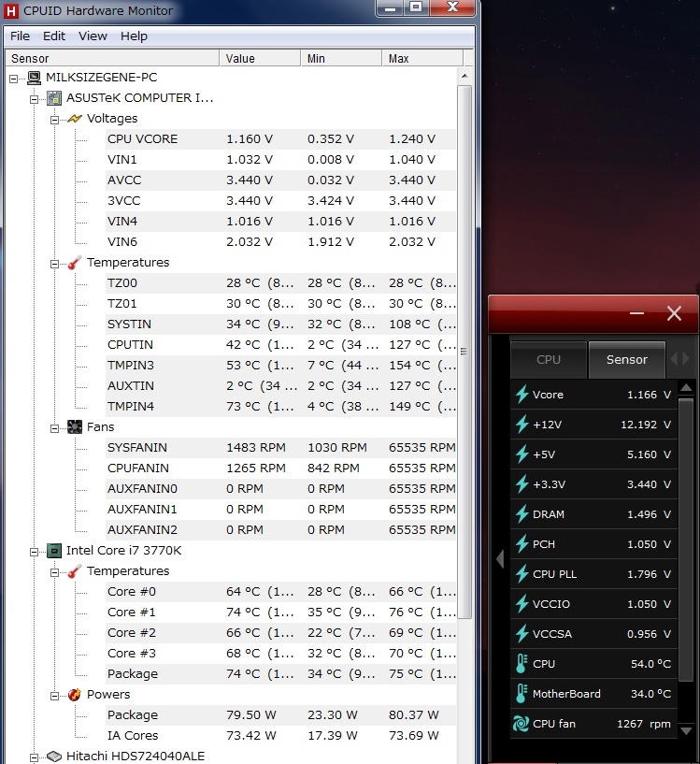
Task: Expand the Hitachi HDS724040ALE node
Action: point(35,756)
